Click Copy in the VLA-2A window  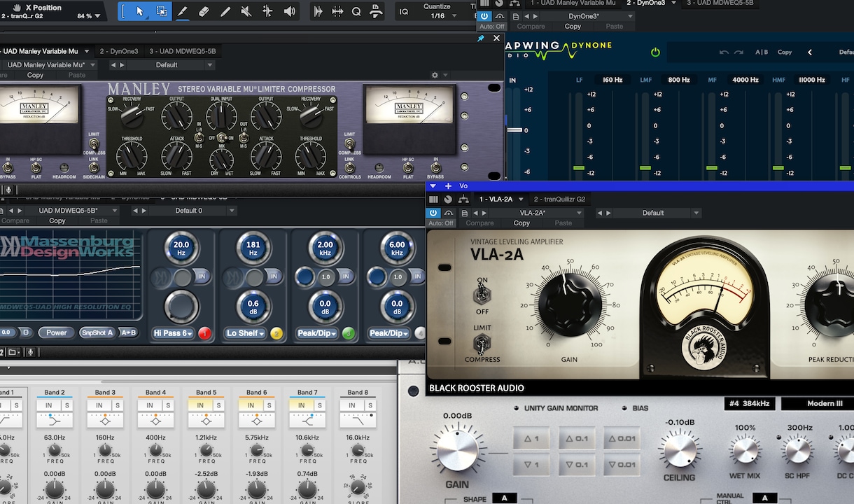(x=521, y=223)
